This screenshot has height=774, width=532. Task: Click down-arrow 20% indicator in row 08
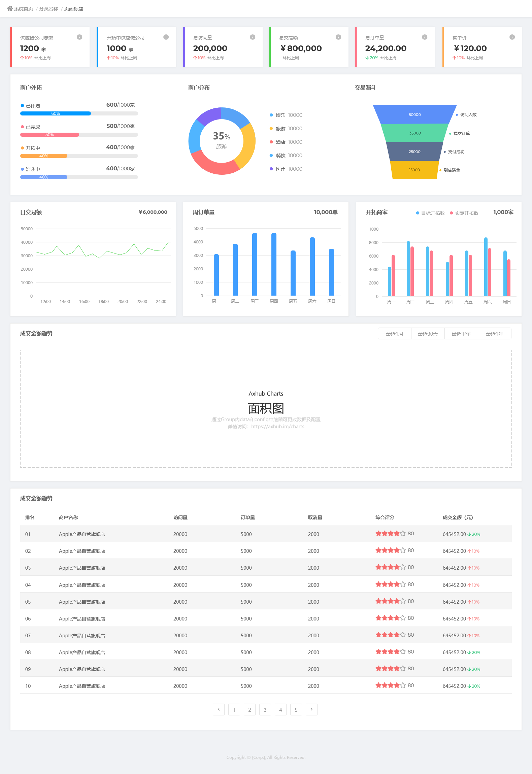pyautogui.click(x=474, y=652)
